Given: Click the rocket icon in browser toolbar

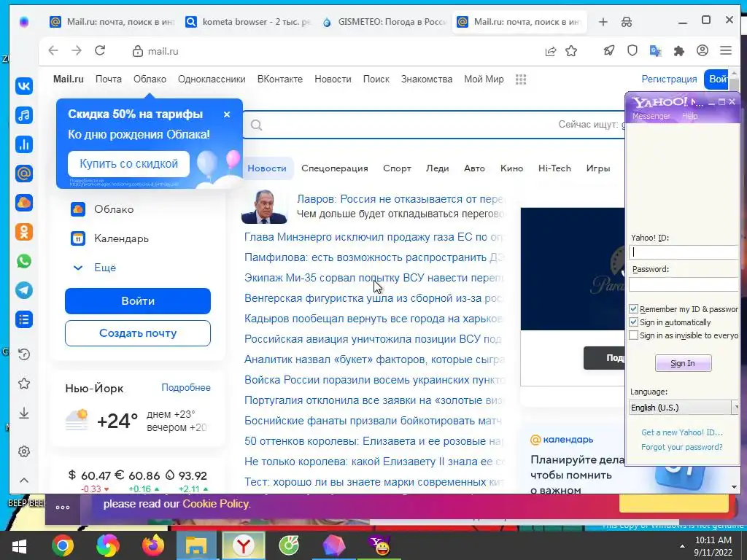Looking at the screenshot, I should tap(609, 50).
